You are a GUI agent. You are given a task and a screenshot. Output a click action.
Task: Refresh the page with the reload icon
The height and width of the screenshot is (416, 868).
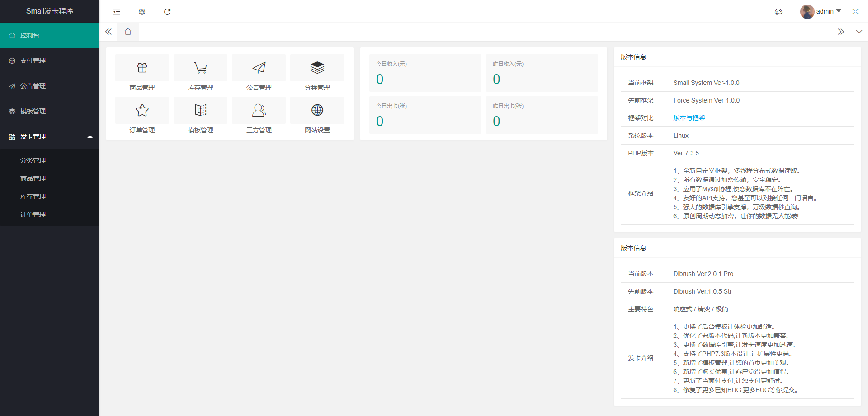coord(167,12)
